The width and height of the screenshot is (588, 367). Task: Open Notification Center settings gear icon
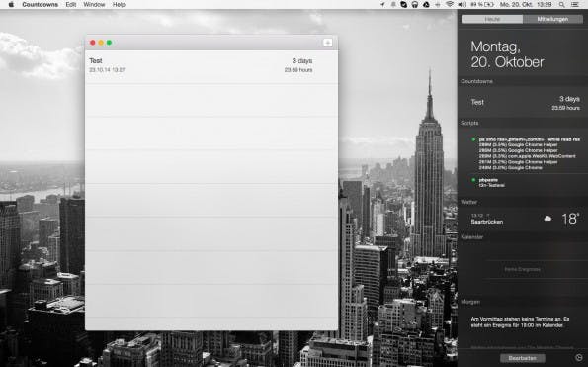click(x=579, y=358)
